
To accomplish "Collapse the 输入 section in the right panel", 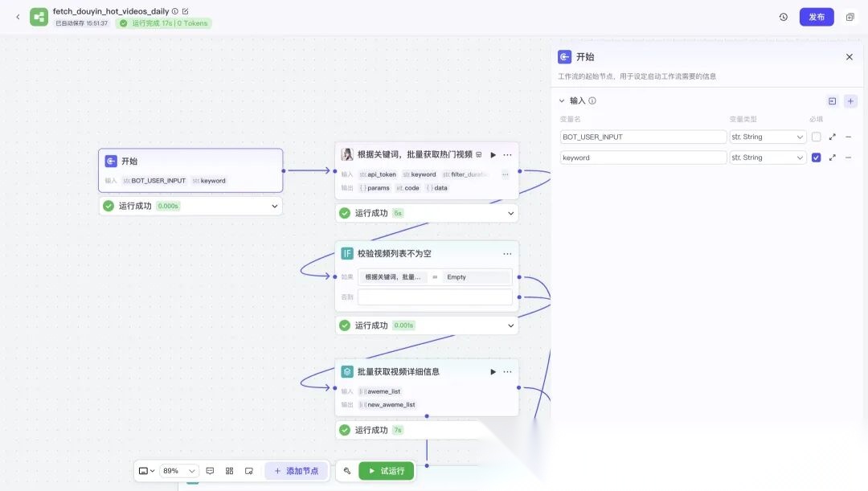I will point(562,100).
